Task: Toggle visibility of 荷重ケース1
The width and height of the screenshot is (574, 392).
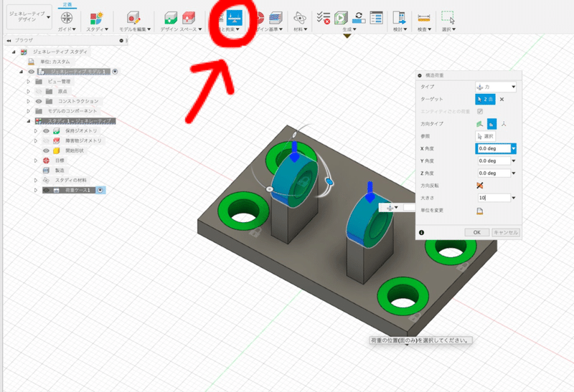Action: [46, 190]
